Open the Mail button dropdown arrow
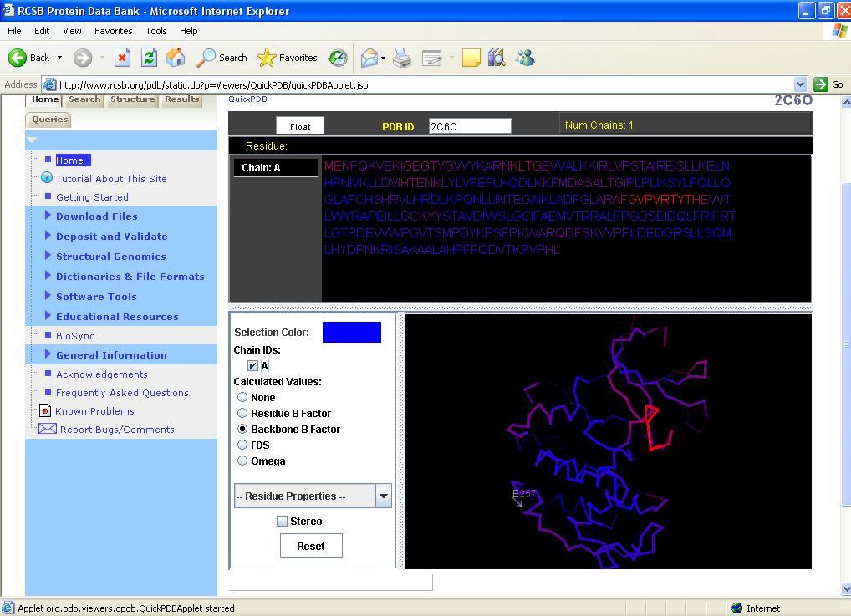 (x=383, y=58)
